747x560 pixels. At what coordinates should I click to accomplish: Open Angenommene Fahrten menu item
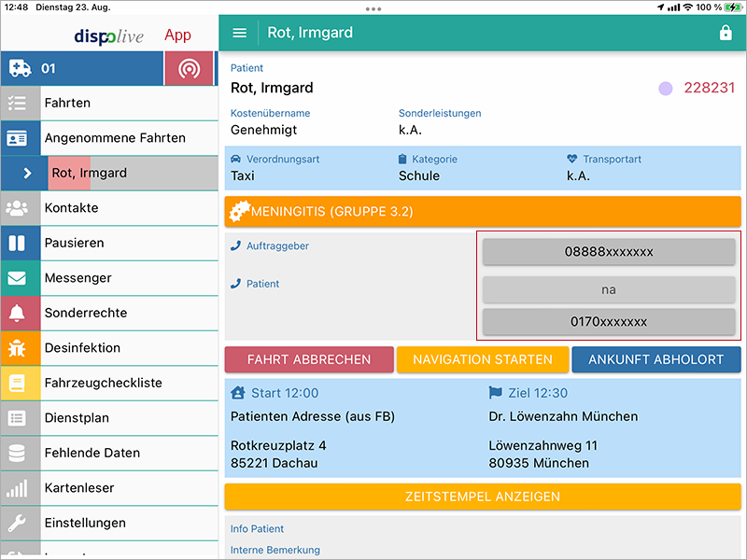point(115,138)
